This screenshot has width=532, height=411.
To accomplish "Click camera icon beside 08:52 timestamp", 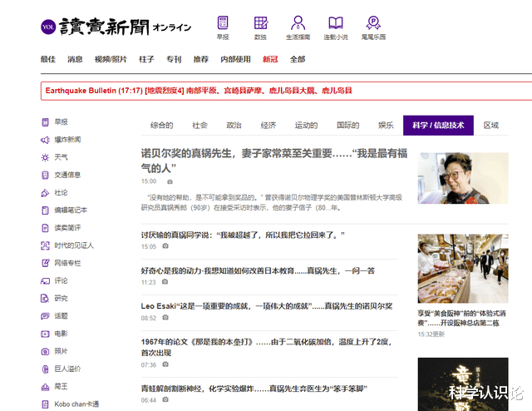I will click(x=165, y=317).
